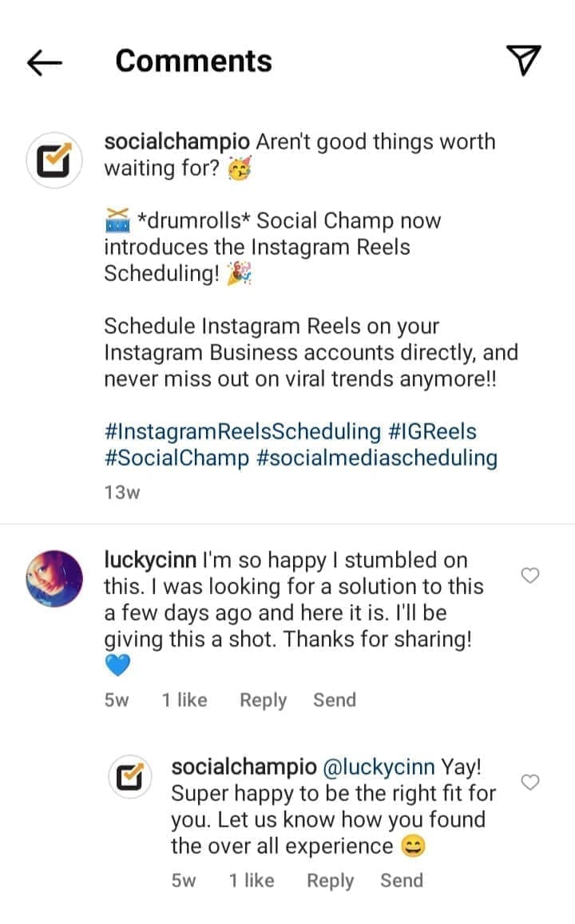This screenshot has height=924, width=575.
Task: Like socialchampio's reply with the heart
Action: (530, 782)
